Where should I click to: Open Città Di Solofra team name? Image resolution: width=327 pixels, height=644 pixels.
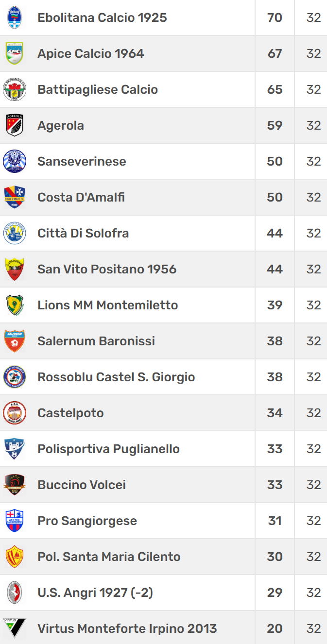[x=83, y=233]
